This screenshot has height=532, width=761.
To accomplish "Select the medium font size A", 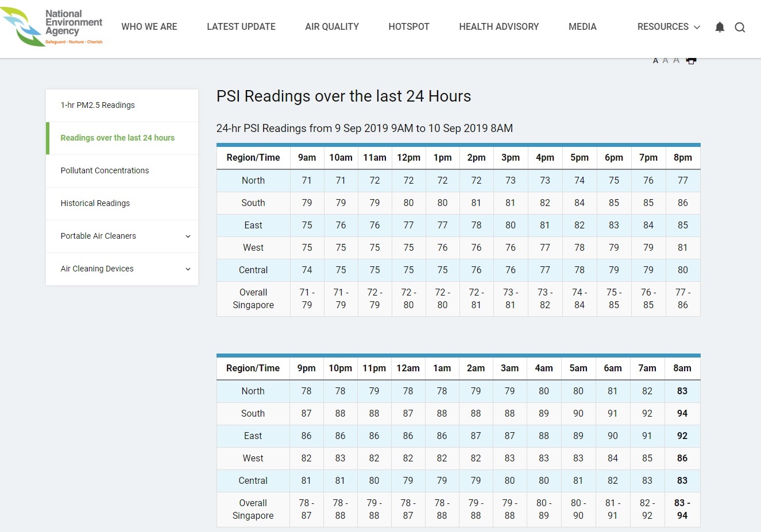I will pyautogui.click(x=665, y=60).
